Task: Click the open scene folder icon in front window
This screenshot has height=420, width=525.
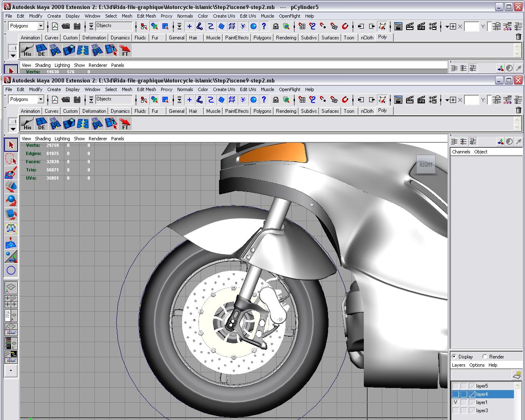Action: (66, 100)
